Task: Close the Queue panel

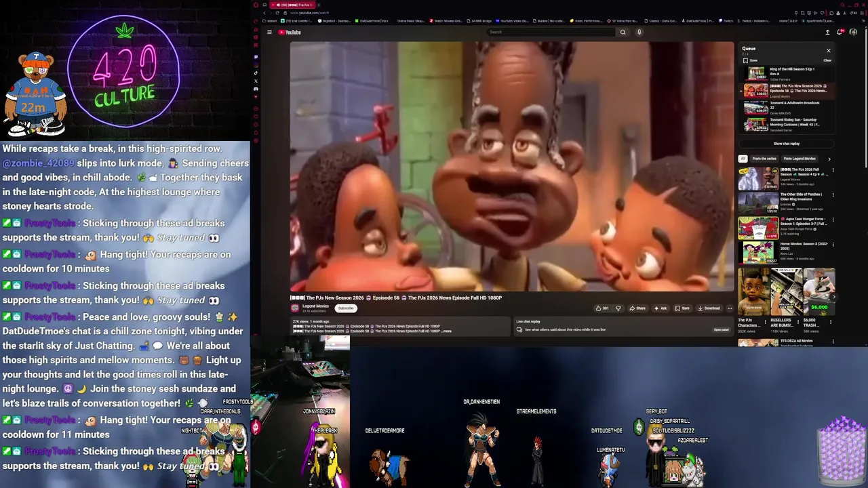Action: coord(828,50)
